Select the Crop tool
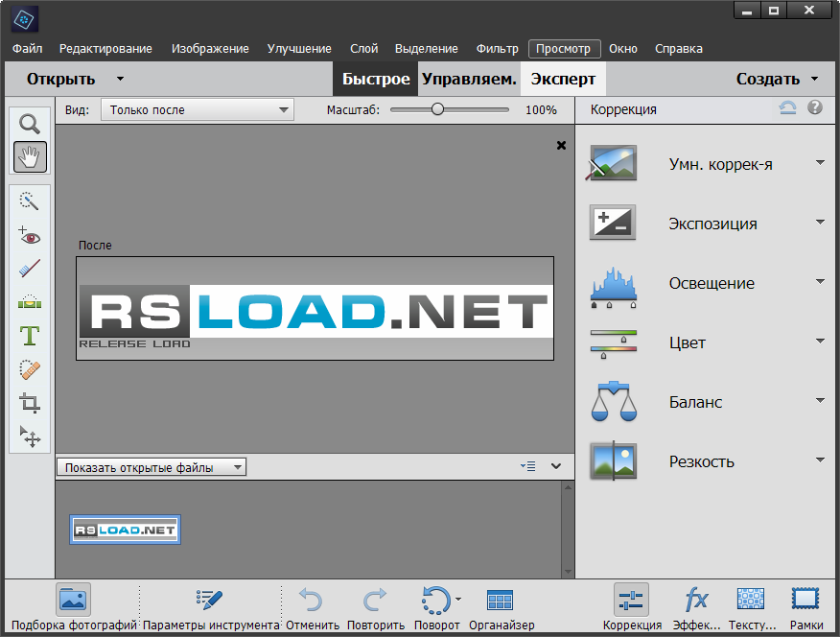 point(30,403)
